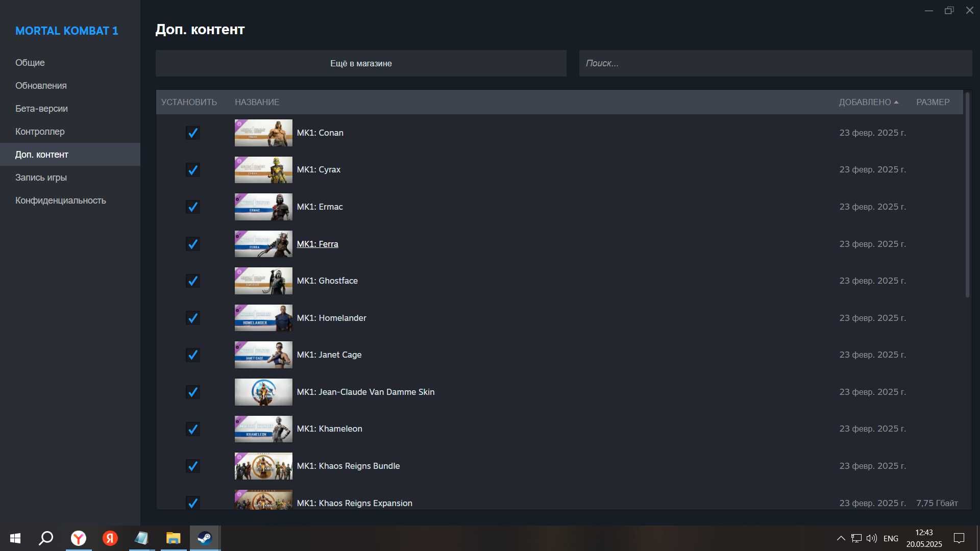
Task: Open the red Yandex taskbar icon
Action: (x=110, y=538)
